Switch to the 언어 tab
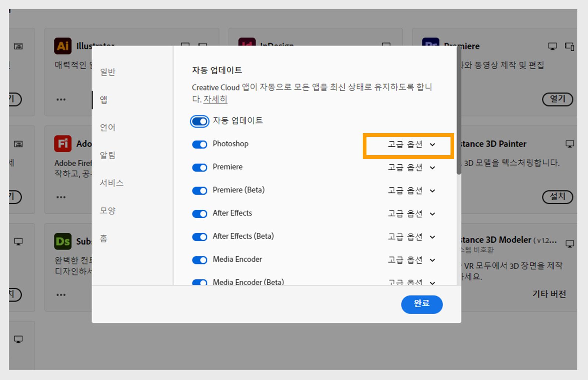The width and height of the screenshot is (588, 380). pyautogui.click(x=108, y=127)
